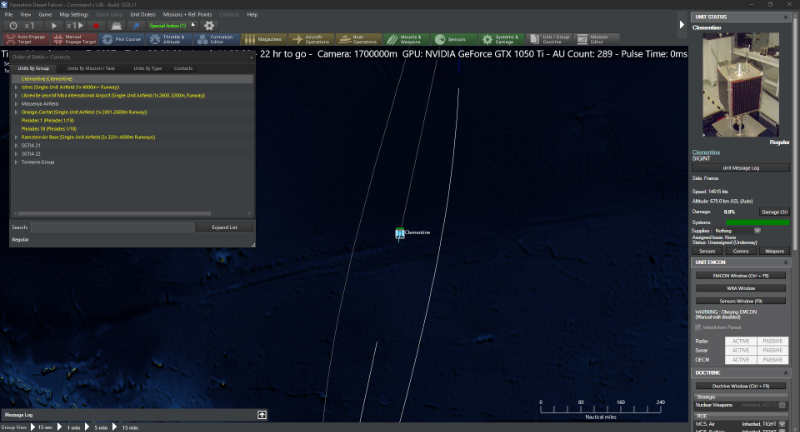Select the Clementine unit icon on map
The image size is (800, 432).
[400, 233]
